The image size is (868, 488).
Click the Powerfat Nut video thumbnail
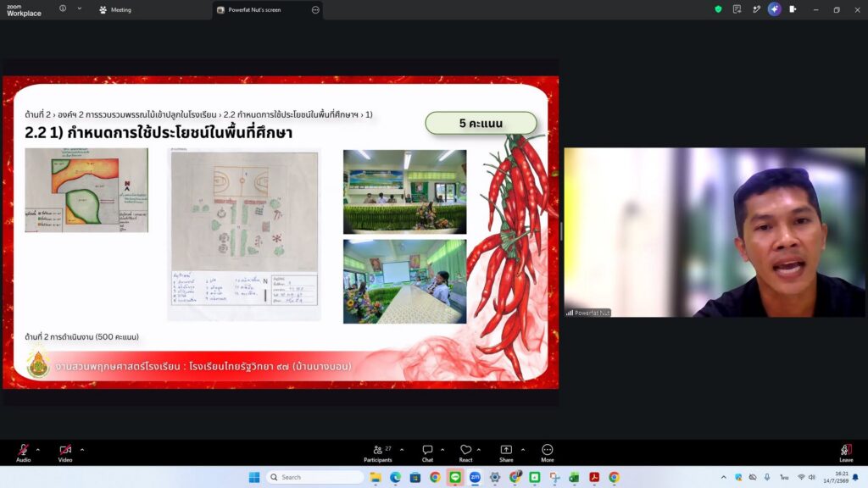pyautogui.click(x=714, y=232)
